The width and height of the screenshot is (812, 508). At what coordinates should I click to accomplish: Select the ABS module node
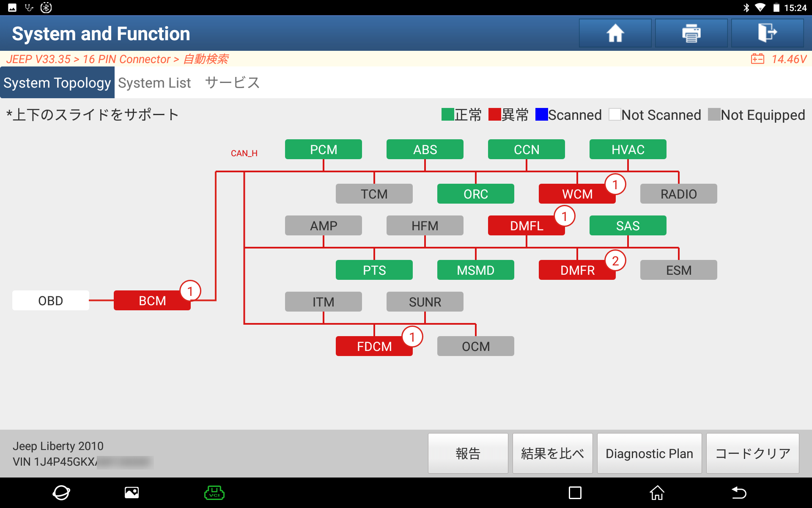(x=425, y=149)
